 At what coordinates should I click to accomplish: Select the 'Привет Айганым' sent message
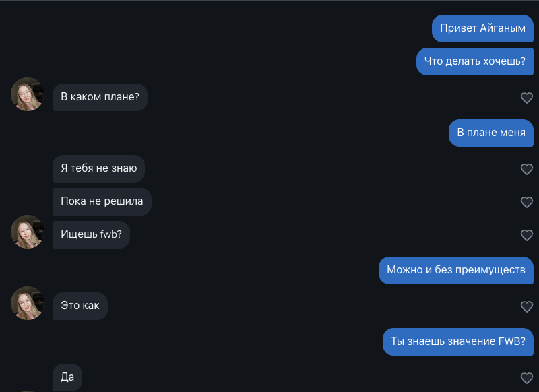(482, 28)
